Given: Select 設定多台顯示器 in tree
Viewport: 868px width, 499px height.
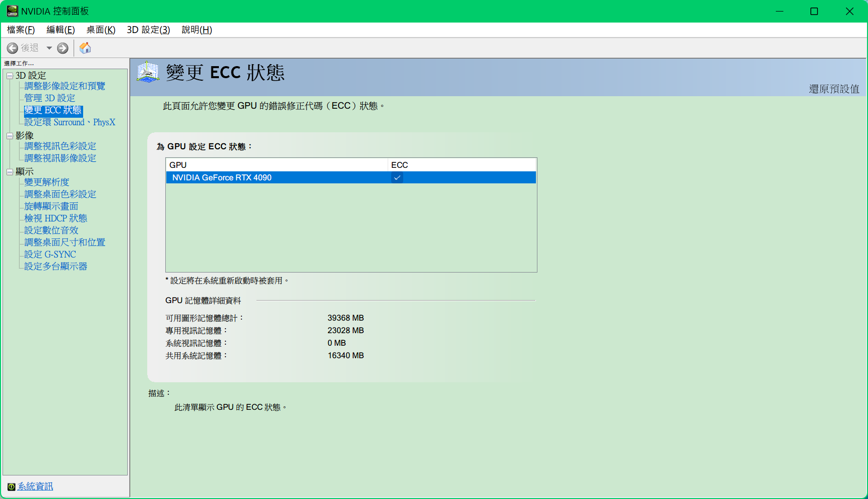Looking at the screenshot, I should (56, 267).
